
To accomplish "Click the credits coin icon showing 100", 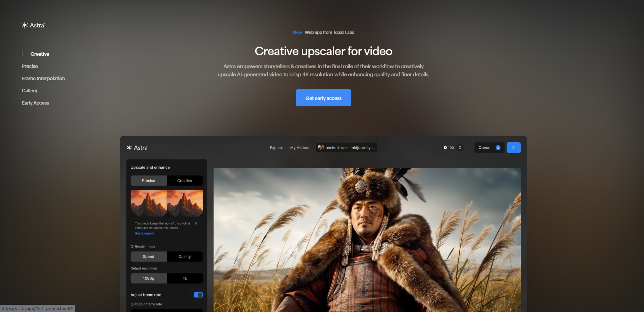I will (445, 148).
